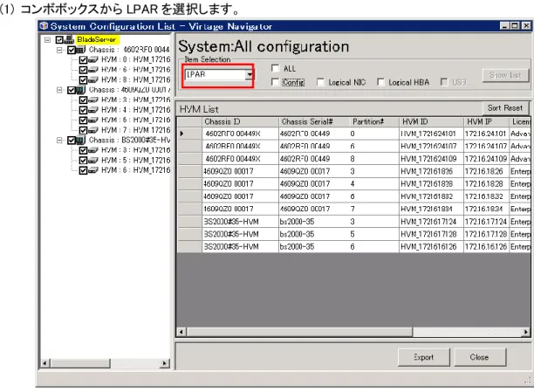Click left arrow of tree panel scrollbar
This screenshot has height=392, width=534.
coord(44,363)
